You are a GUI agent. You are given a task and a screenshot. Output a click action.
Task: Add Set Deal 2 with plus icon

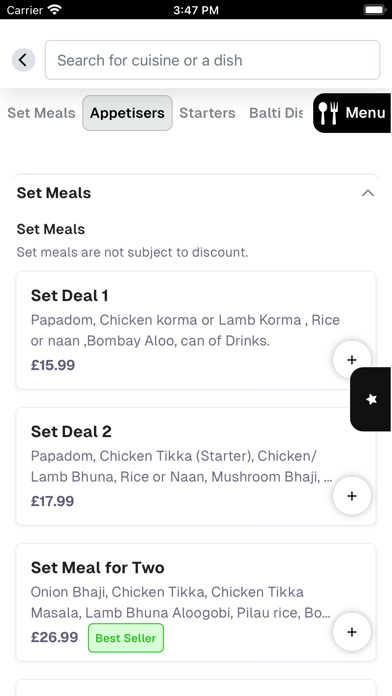pos(352,496)
